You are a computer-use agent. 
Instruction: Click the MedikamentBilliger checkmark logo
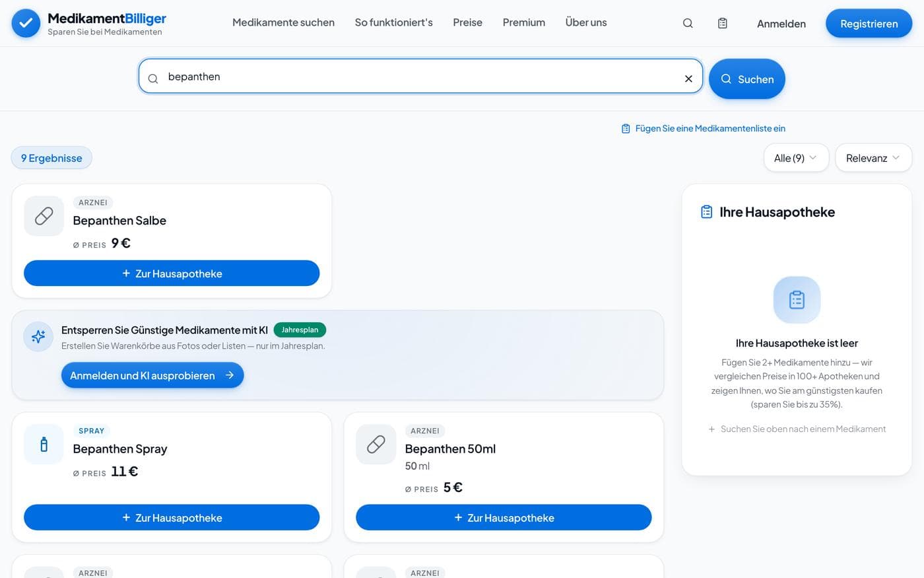[x=26, y=23]
